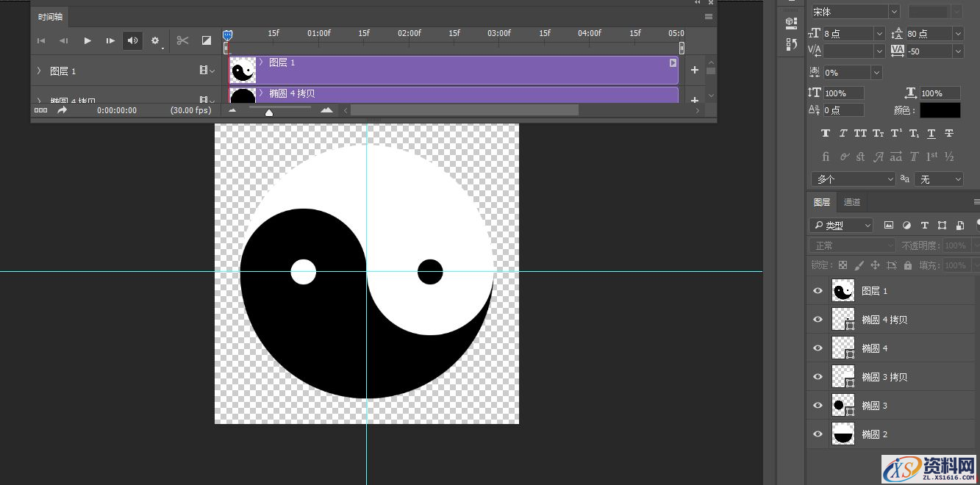Click the + button on the 图层 1 track
The width and height of the screenshot is (980, 485).
click(x=694, y=69)
